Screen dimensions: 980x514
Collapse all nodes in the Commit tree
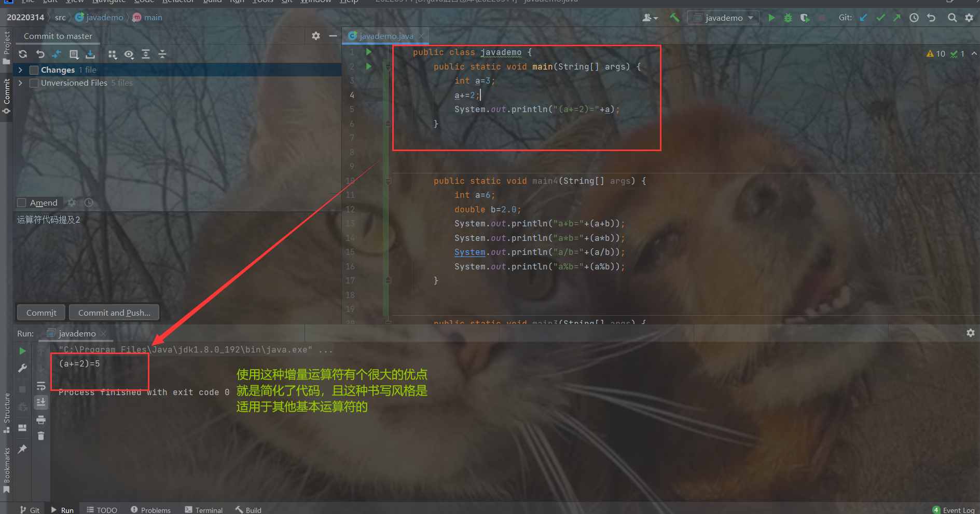(x=162, y=54)
